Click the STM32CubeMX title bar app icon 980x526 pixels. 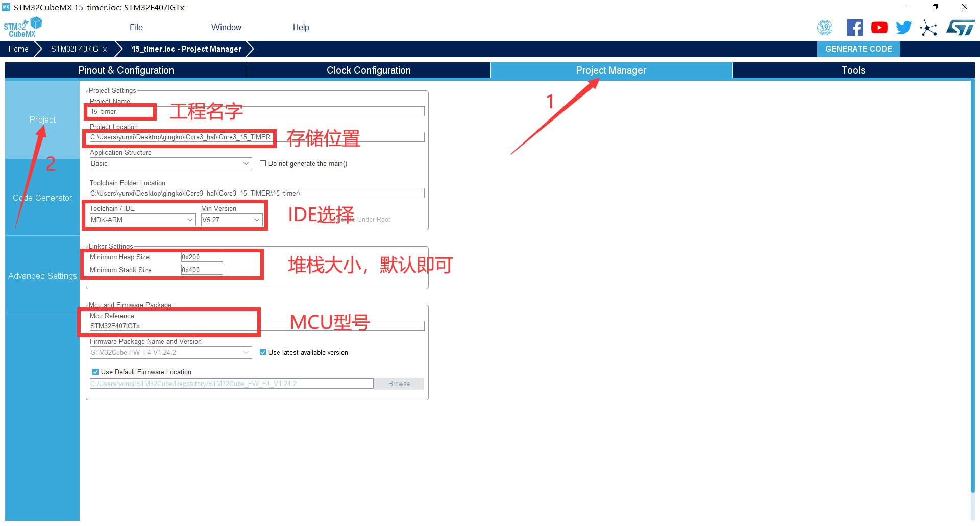[6, 7]
